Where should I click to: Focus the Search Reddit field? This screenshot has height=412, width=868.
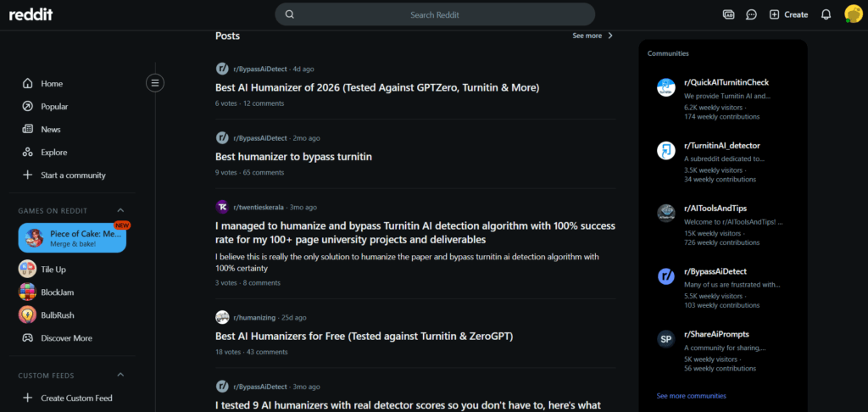(435, 14)
